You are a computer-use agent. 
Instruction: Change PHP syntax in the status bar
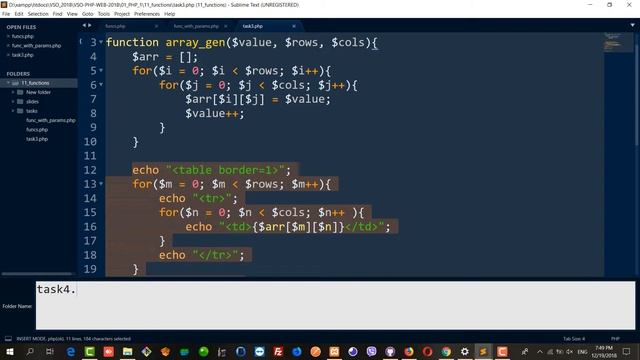(615, 339)
